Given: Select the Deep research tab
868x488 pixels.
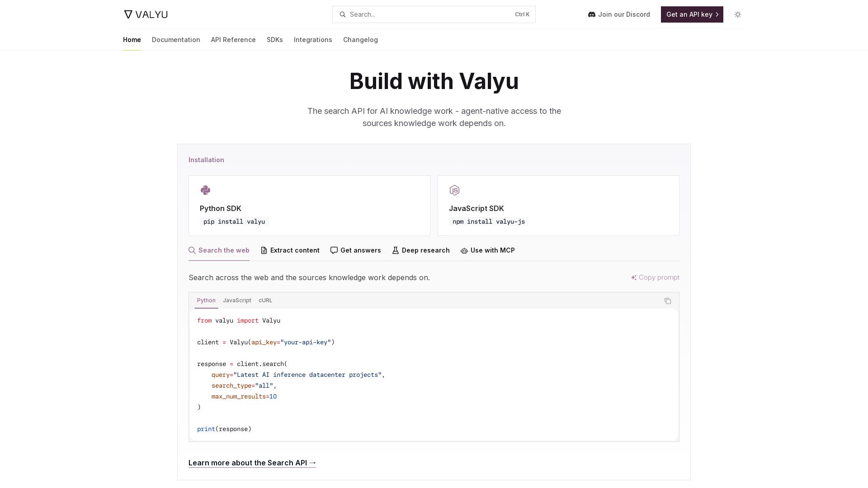Looking at the screenshot, I should [x=421, y=250].
